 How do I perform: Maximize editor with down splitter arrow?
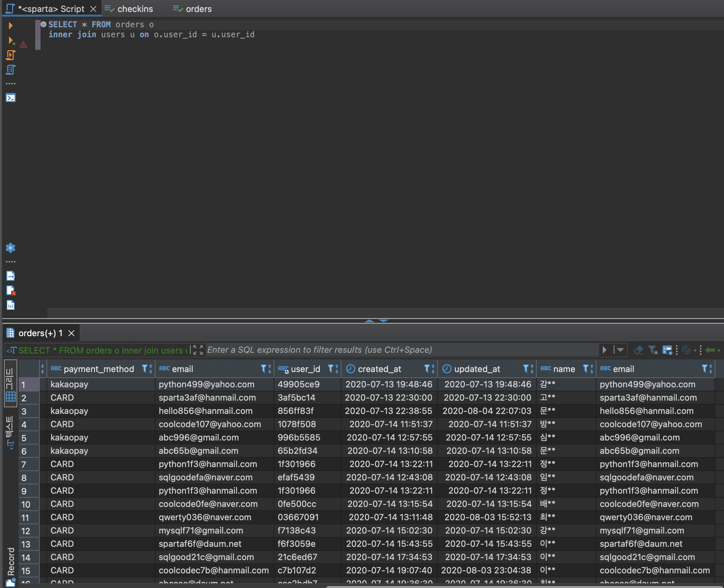click(x=383, y=321)
